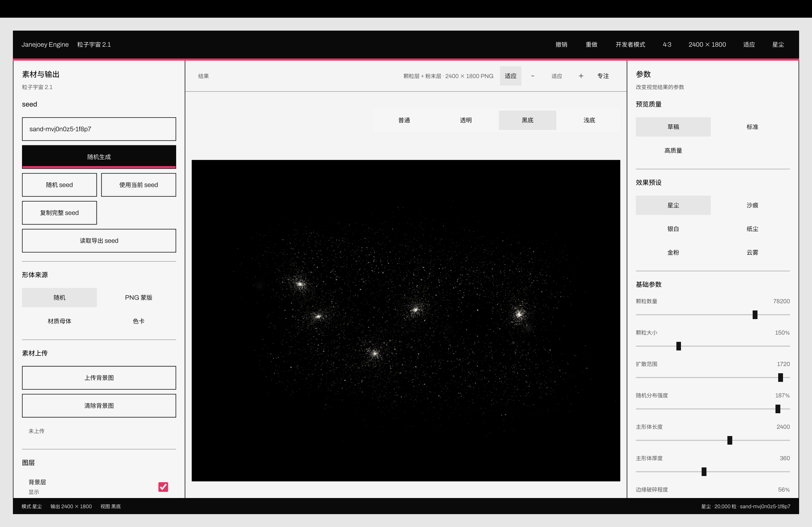Switch to the 普通 view tab

coord(404,120)
